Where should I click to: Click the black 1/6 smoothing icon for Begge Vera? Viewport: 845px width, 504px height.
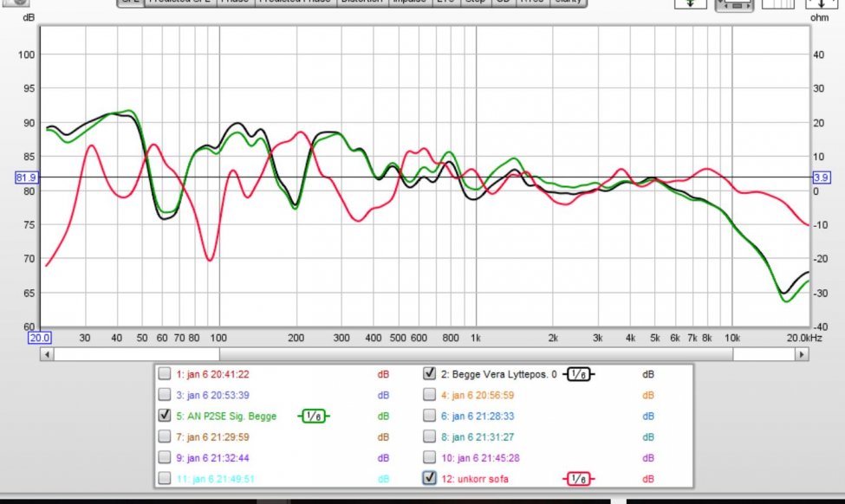tap(579, 374)
